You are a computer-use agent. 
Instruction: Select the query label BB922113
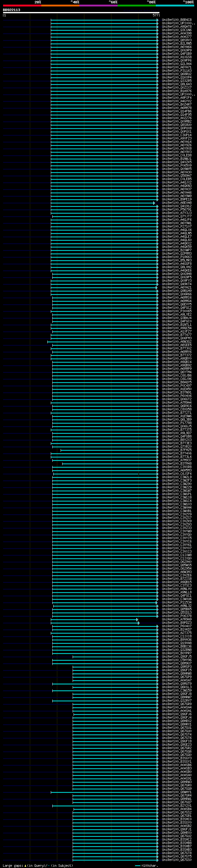[x=11, y=10]
